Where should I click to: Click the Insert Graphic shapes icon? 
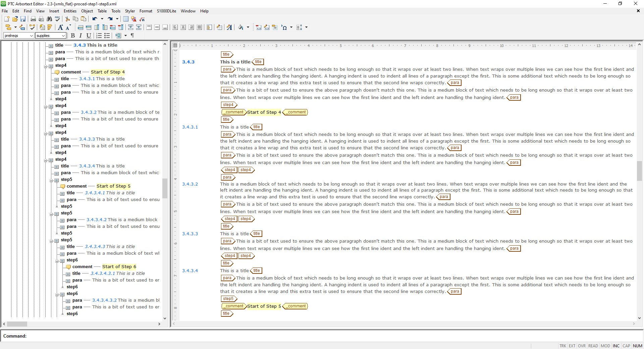click(134, 19)
